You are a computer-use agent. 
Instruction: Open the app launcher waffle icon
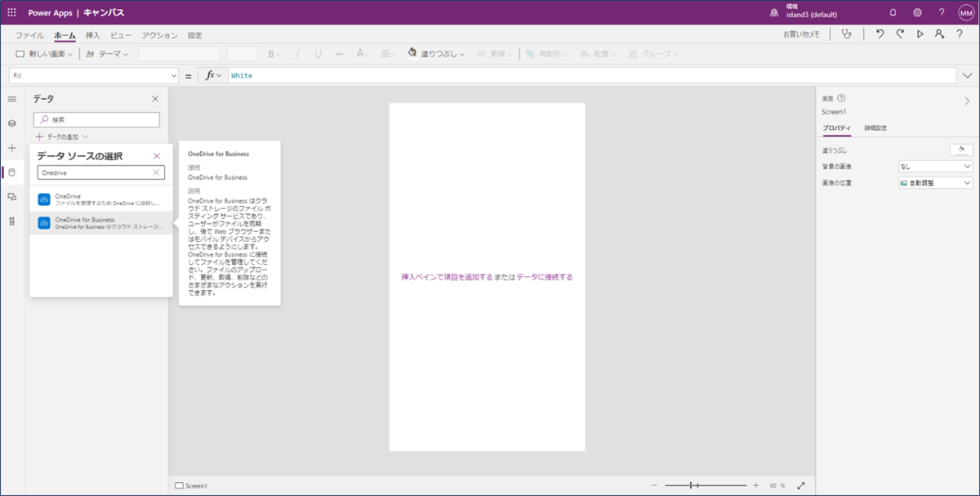(x=11, y=13)
